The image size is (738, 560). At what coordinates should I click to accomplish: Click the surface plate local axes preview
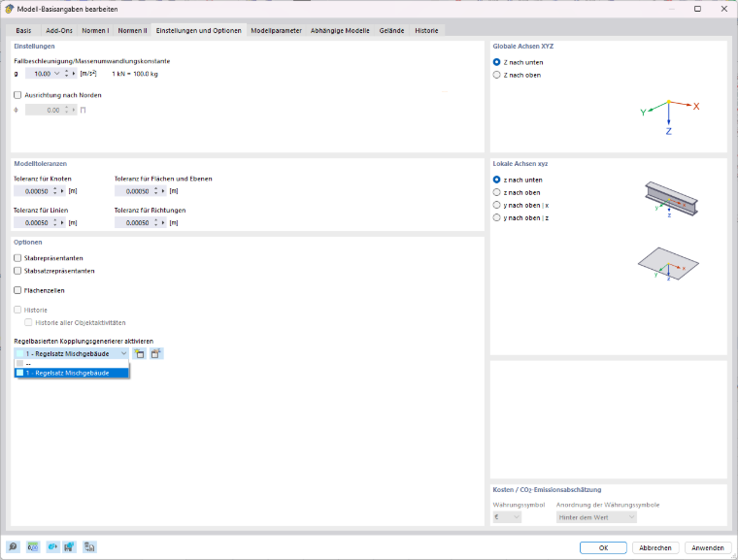pos(668,264)
